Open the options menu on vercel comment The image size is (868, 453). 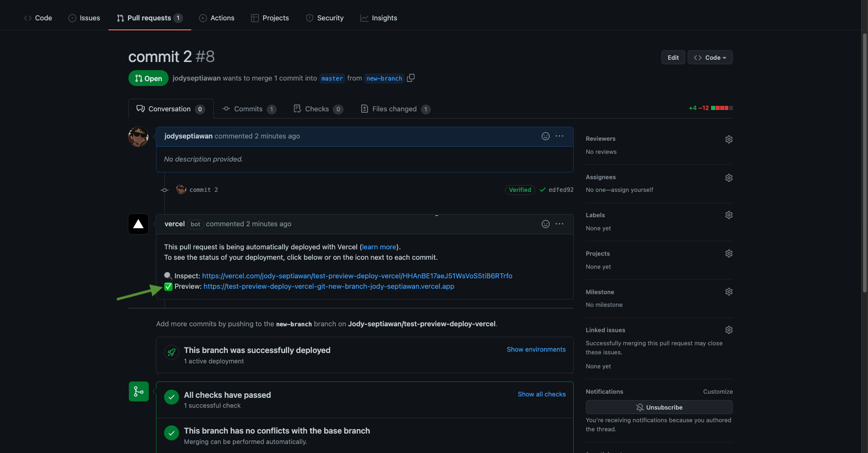[559, 224]
